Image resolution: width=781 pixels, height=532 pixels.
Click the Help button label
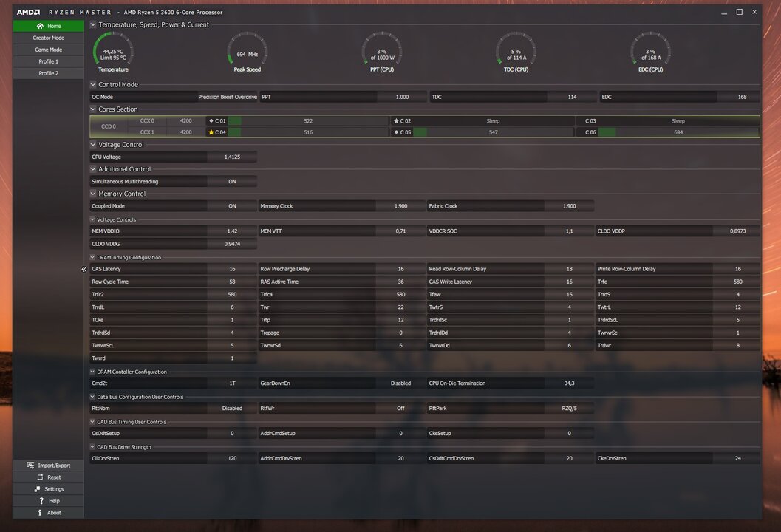point(54,501)
